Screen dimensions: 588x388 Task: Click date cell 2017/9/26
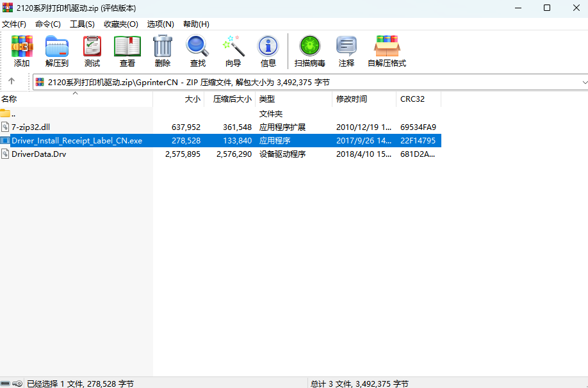[x=364, y=141]
